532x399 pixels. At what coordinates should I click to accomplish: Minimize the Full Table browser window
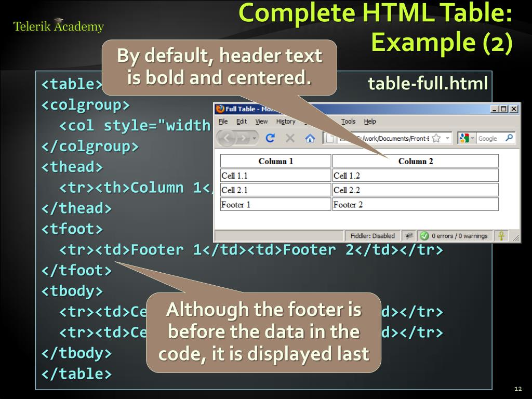[495, 109]
